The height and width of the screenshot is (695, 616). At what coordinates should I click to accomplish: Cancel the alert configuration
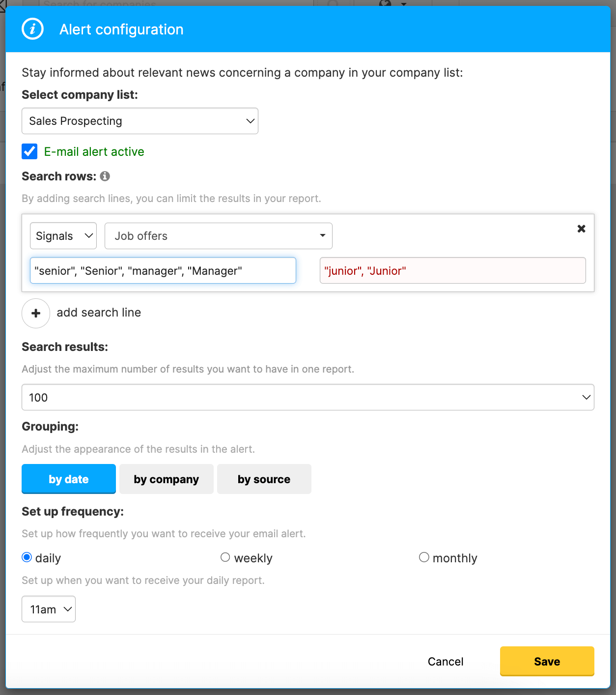click(445, 661)
